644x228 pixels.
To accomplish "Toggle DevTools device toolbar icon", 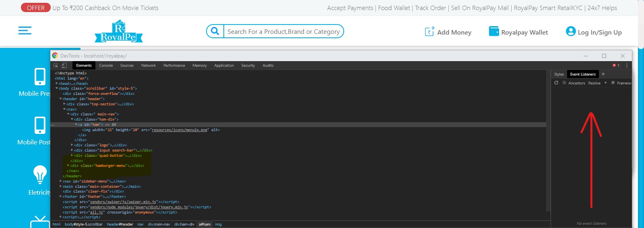I will [64, 65].
